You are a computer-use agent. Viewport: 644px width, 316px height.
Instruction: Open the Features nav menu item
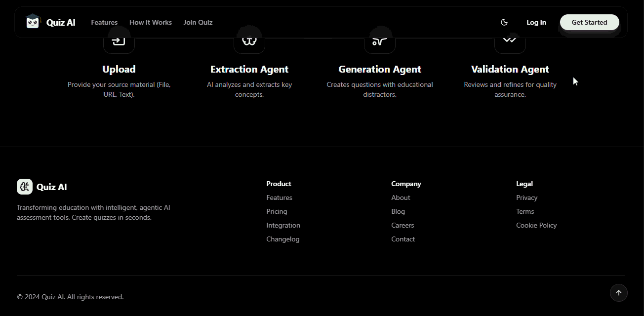click(104, 22)
